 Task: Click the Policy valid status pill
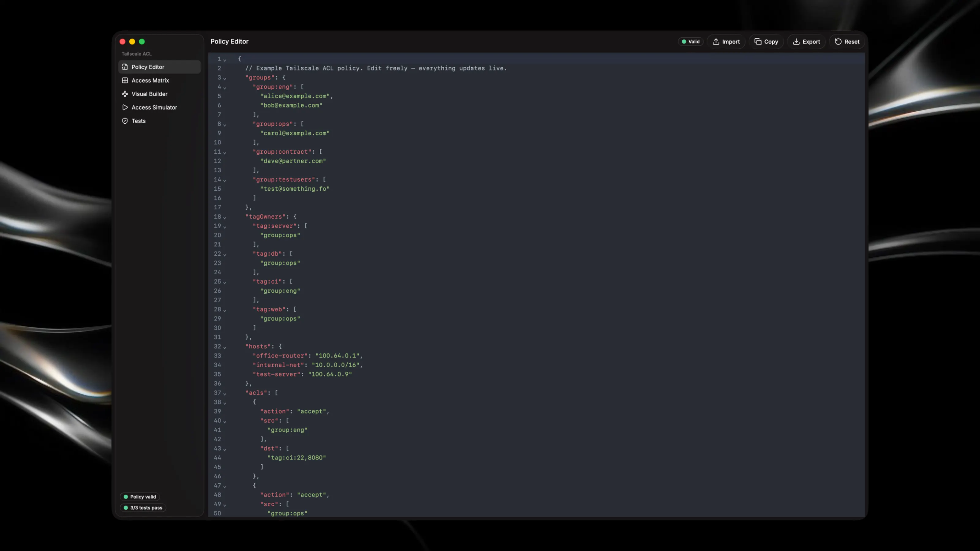pyautogui.click(x=140, y=497)
